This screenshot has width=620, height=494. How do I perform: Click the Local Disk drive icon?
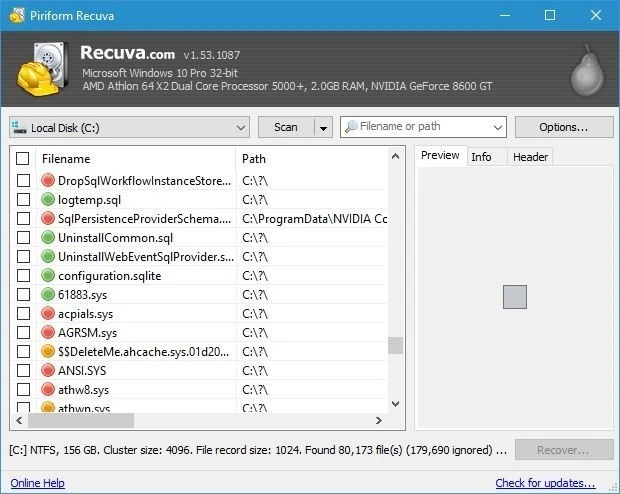19,127
